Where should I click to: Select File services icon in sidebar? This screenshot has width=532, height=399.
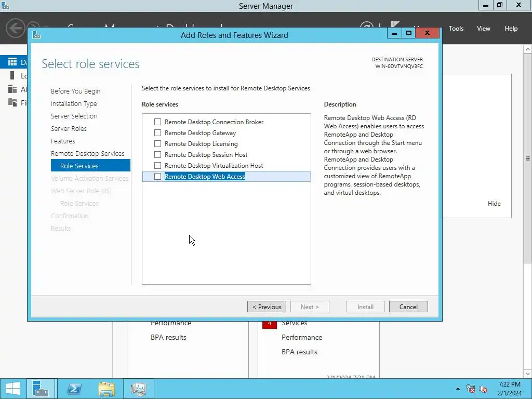tap(12, 102)
